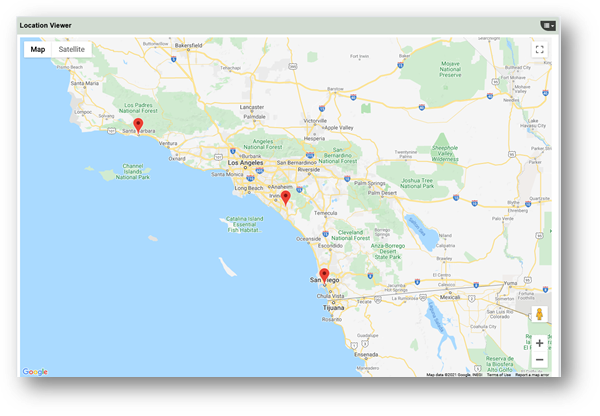Click the Location Viewer panel title
The width and height of the screenshot is (600, 416).
[46, 26]
